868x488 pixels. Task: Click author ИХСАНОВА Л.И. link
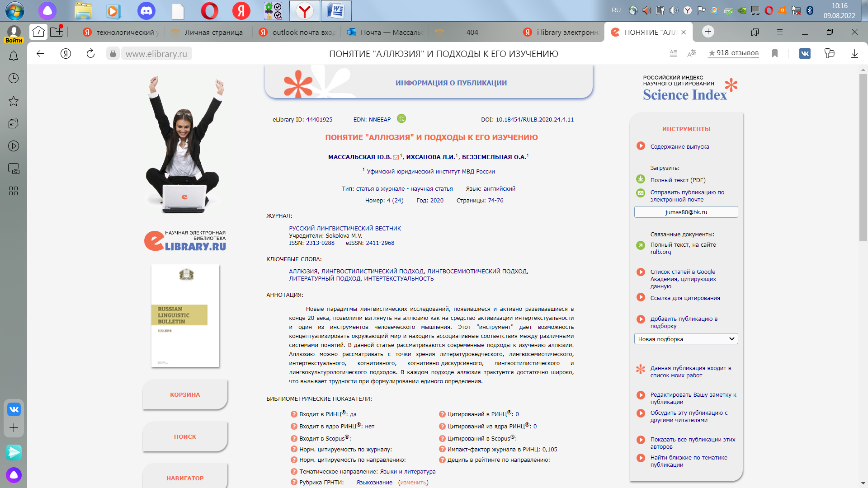point(430,157)
